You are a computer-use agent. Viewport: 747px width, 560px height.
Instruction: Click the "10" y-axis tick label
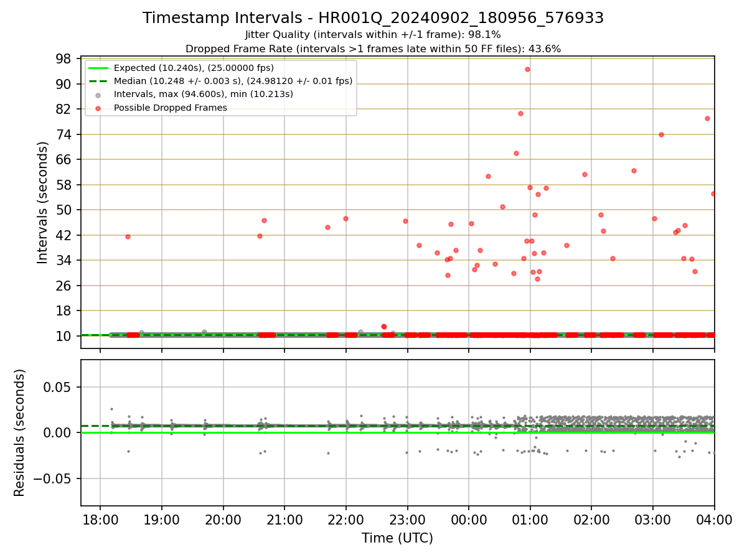point(65,336)
